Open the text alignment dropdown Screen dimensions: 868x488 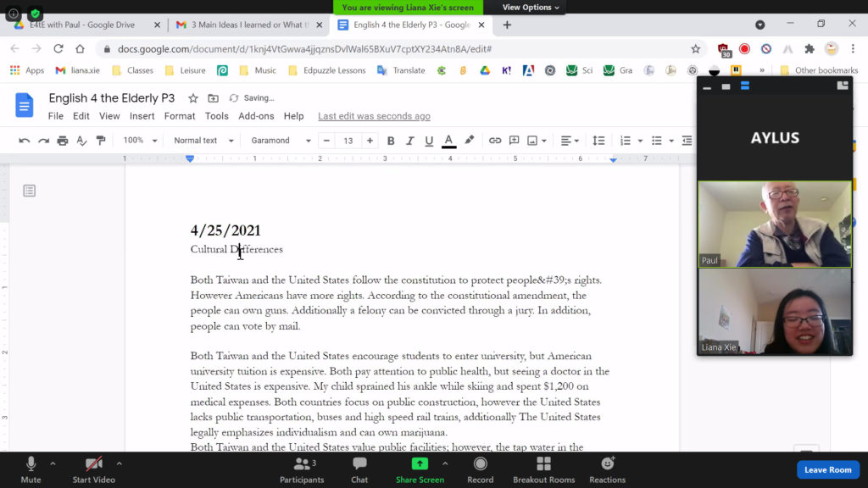(x=570, y=141)
